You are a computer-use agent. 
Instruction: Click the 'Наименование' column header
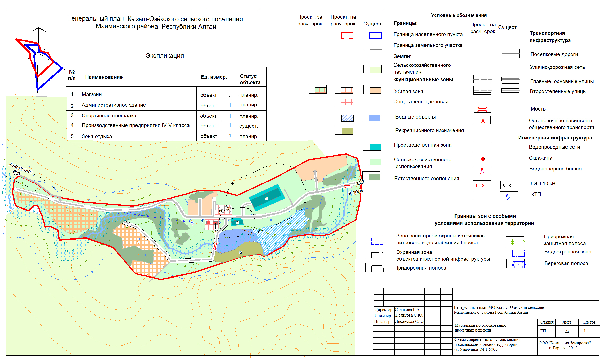click(x=104, y=77)
